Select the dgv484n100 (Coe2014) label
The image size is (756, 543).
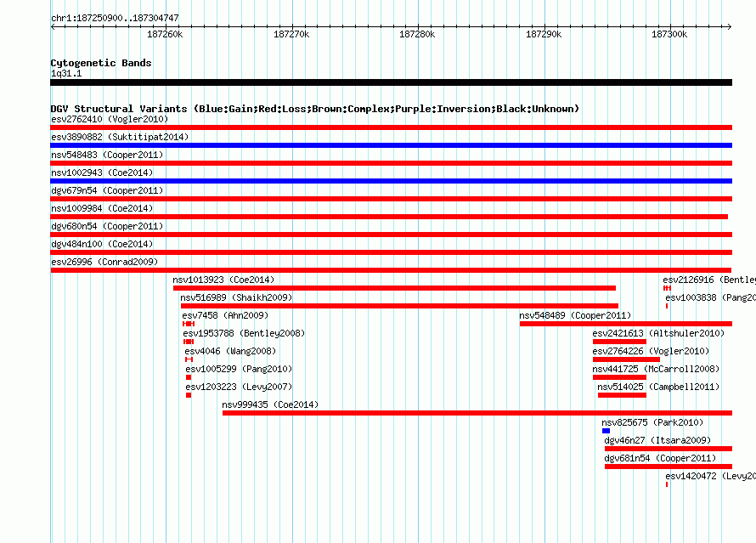[102, 244]
